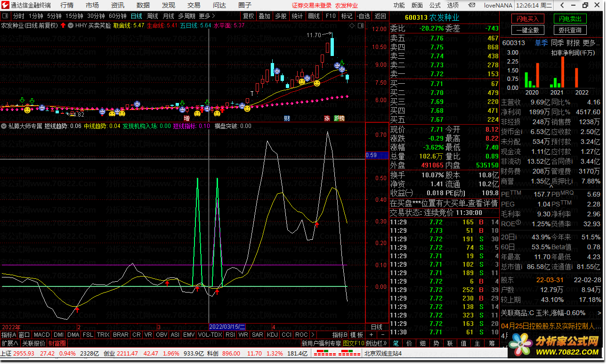This screenshot has height=364, width=607.
Task: Click the 统计 toolbar button
Action: [x=298, y=16]
